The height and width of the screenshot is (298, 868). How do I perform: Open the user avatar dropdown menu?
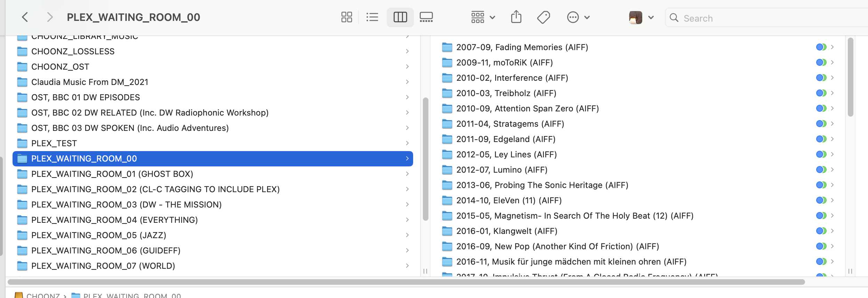tap(641, 17)
